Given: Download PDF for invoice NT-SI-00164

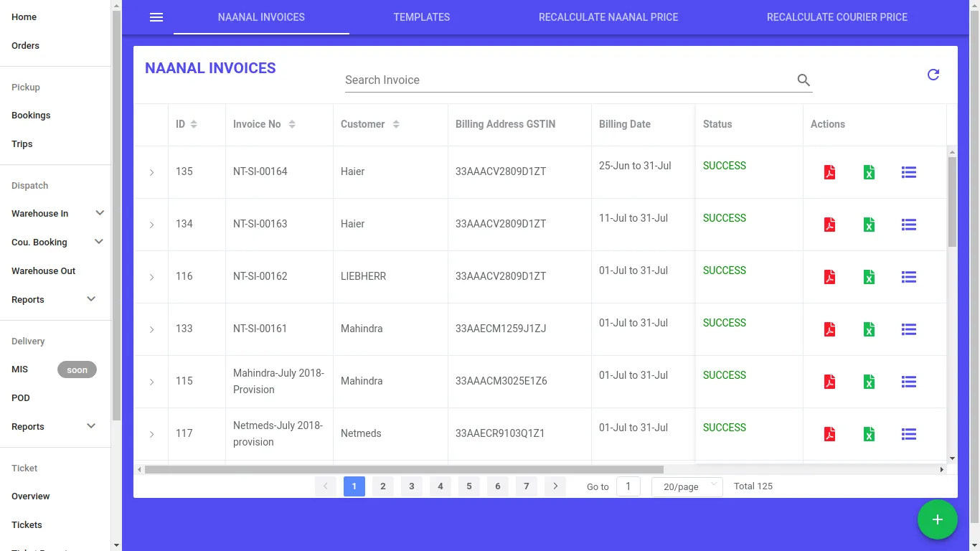Looking at the screenshot, I should pos(829,172).
